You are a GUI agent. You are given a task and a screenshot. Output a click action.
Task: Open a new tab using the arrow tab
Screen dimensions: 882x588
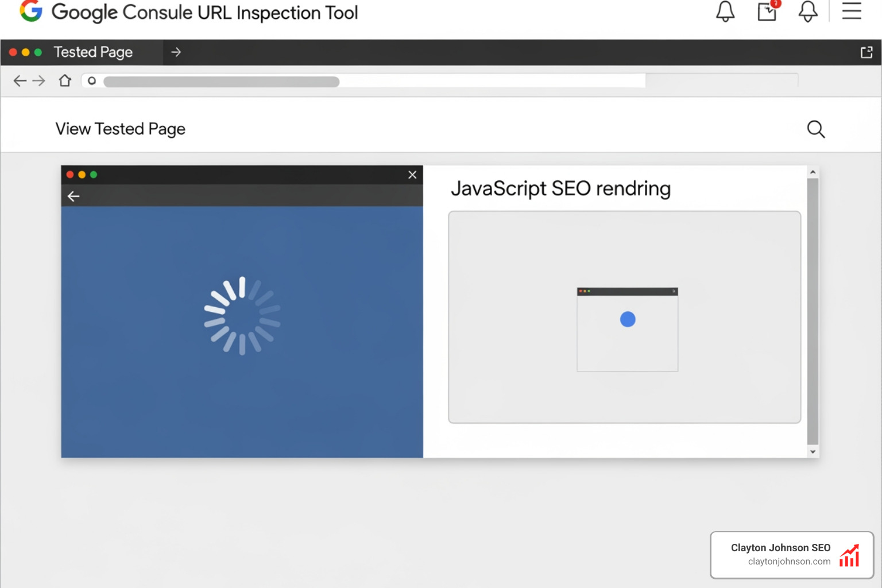(x=176, y=52)
